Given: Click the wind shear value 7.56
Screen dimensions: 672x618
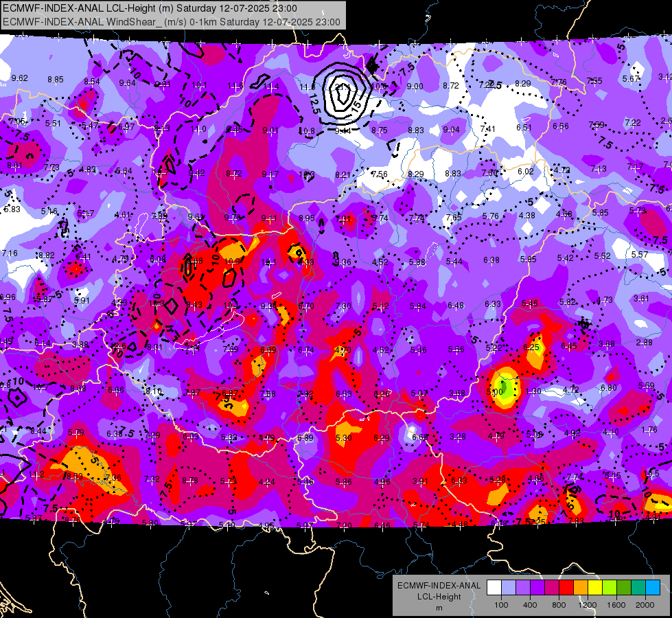Looking at the screenshot, I should pyautogui.click(x=380, y=174).
